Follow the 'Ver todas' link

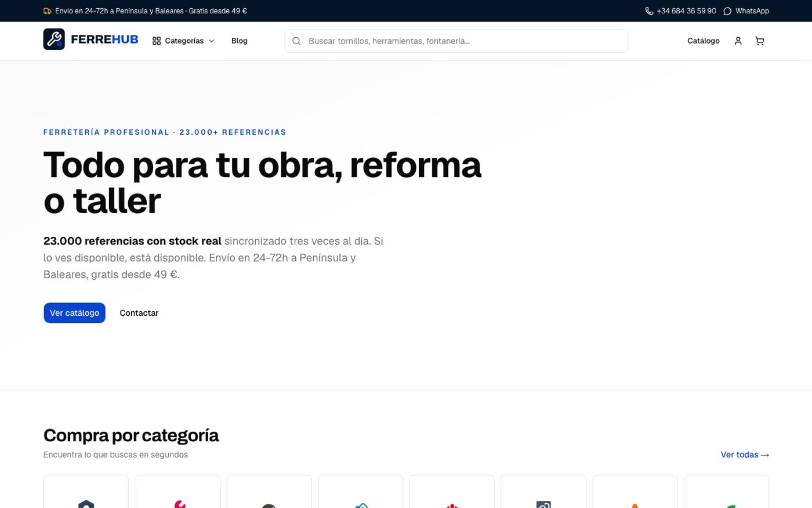pos(745,455)
